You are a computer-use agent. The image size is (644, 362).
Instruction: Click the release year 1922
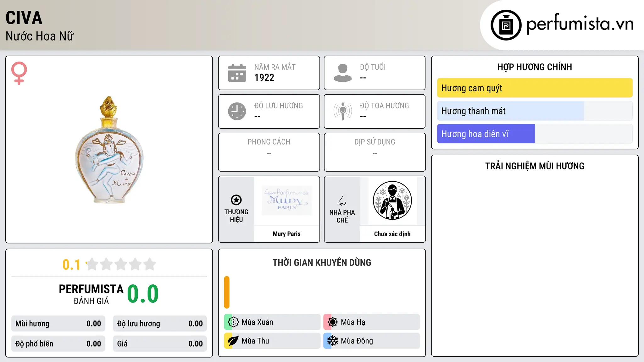(264, 78)
